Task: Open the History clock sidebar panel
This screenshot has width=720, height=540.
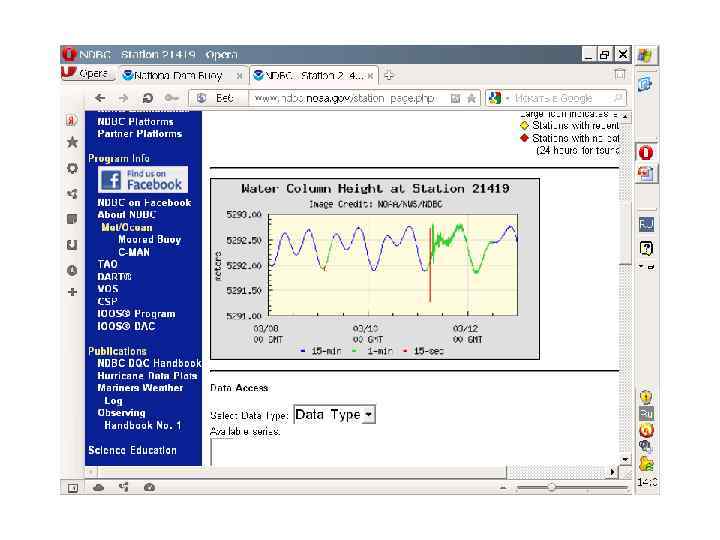Action: pyautogui.click(x=72, y=270)
